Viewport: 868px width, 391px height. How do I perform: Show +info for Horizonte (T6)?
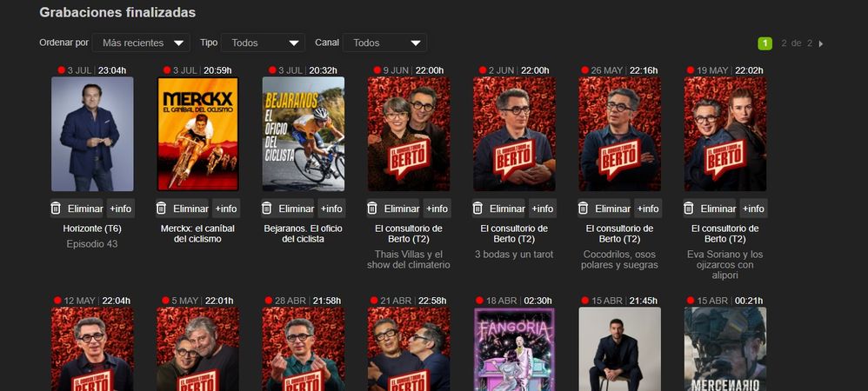(x=122, y=209)
